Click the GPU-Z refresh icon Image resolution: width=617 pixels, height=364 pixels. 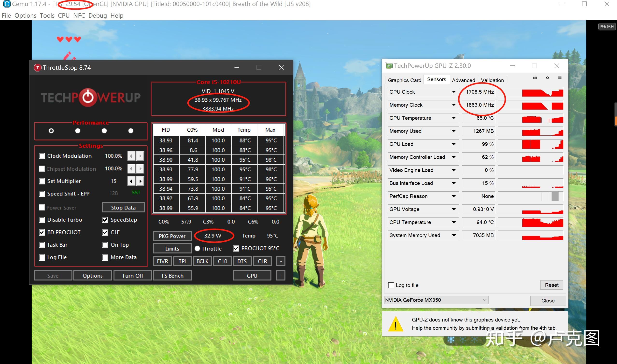click(547, 78)
